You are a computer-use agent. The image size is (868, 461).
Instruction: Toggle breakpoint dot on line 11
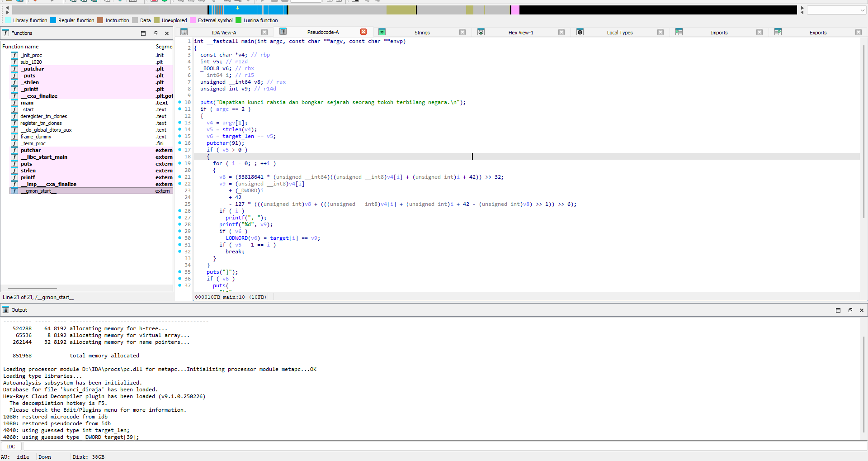coord(179,109)
